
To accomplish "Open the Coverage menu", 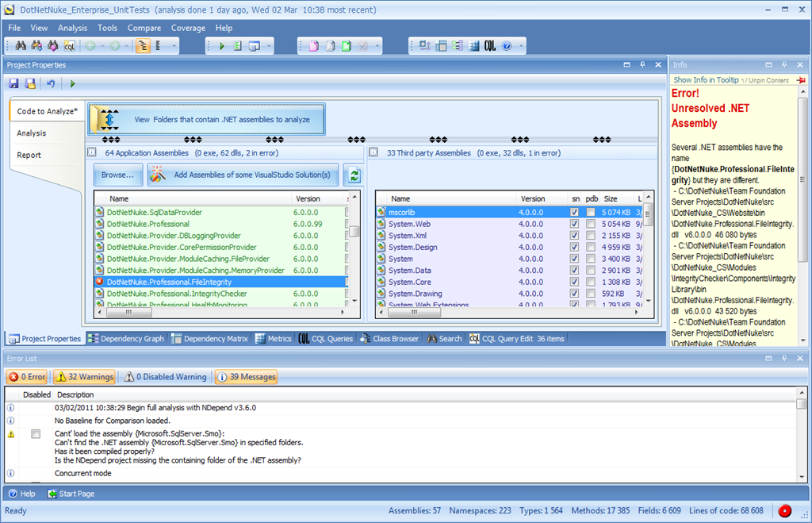I will point(188,28).
